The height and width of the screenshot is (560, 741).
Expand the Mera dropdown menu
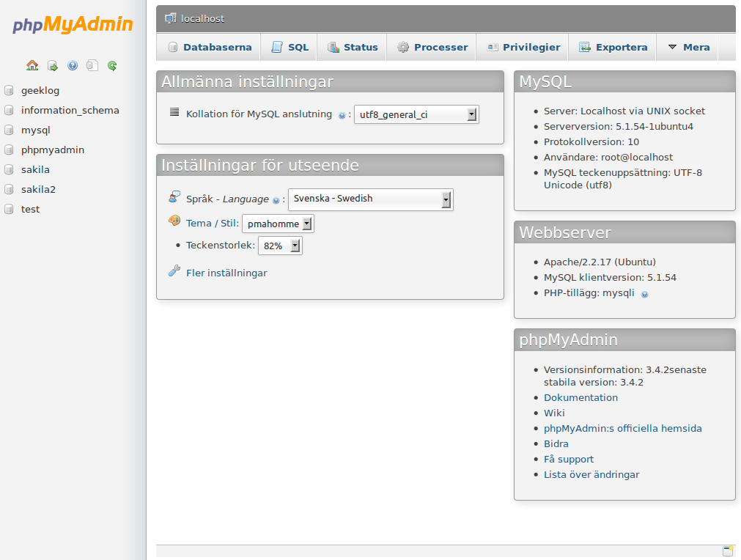click(x=688, y=47)
